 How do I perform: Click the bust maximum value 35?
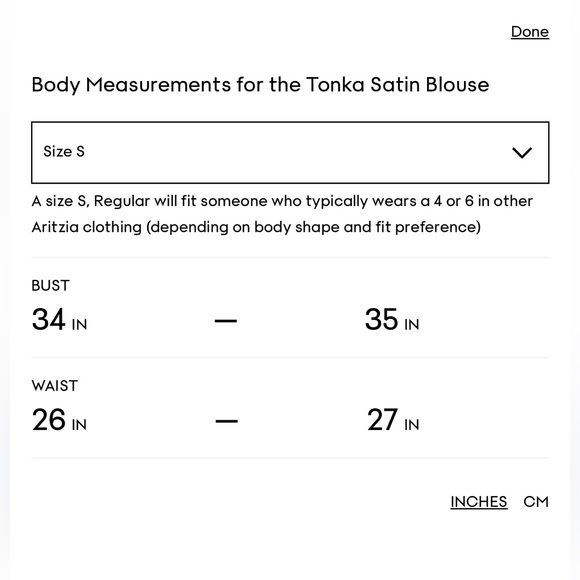click(x=381, y=319)
